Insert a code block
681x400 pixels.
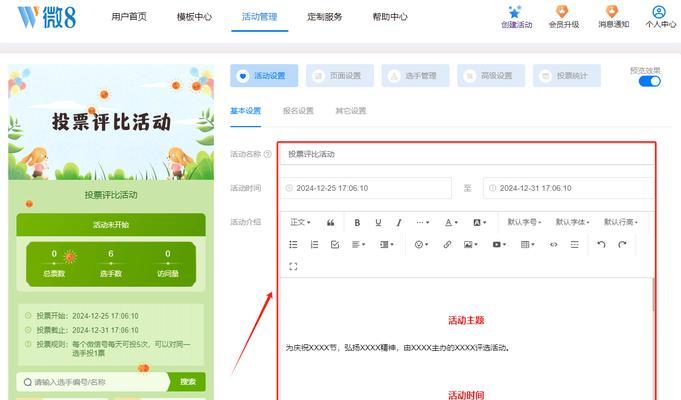553,245
